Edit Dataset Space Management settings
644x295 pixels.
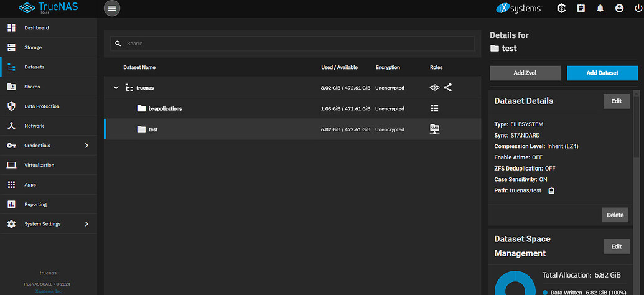coord(616,246)
